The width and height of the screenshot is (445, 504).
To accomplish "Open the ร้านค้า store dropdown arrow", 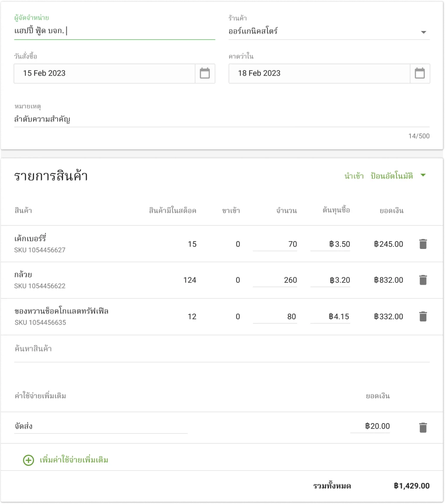I will 422,32.
